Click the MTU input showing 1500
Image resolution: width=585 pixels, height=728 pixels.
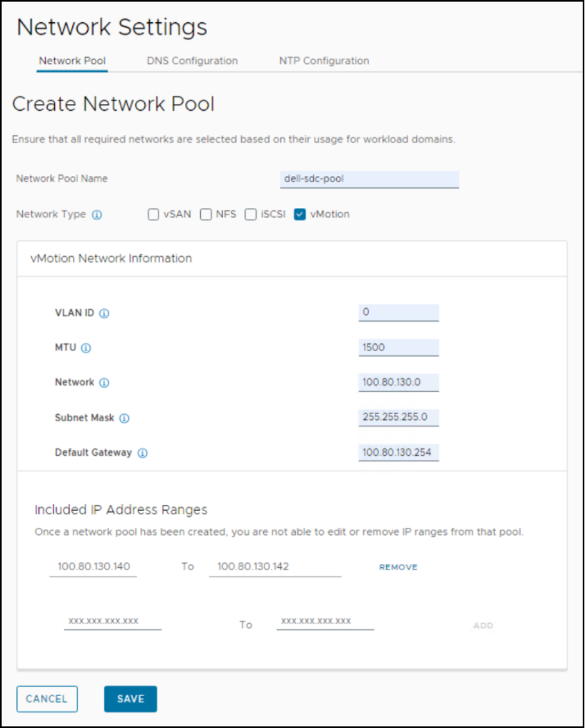coord(399,347)
